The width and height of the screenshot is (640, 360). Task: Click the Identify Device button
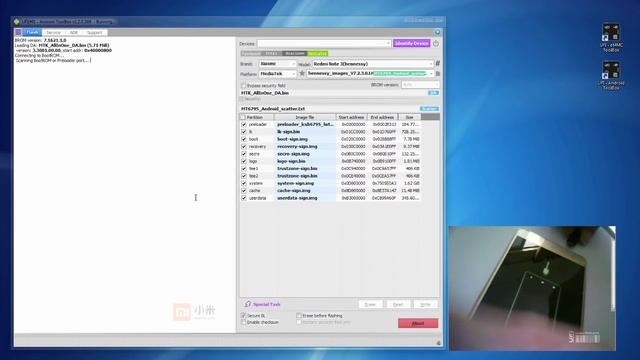coord(411,43)
